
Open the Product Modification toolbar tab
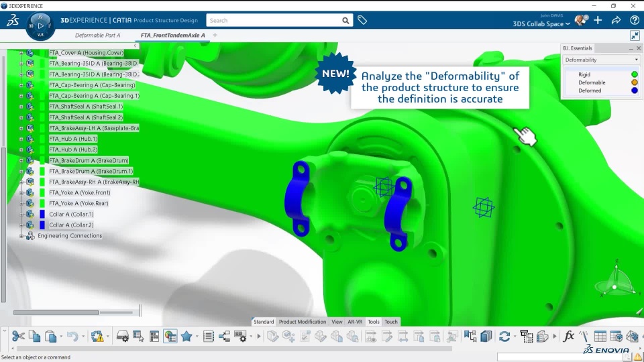303,322
